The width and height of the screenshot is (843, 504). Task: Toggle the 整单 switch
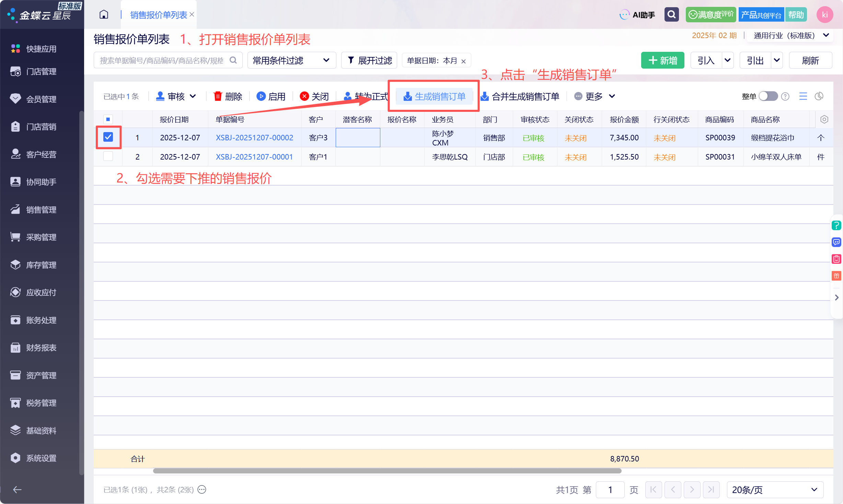coord(768,96)
